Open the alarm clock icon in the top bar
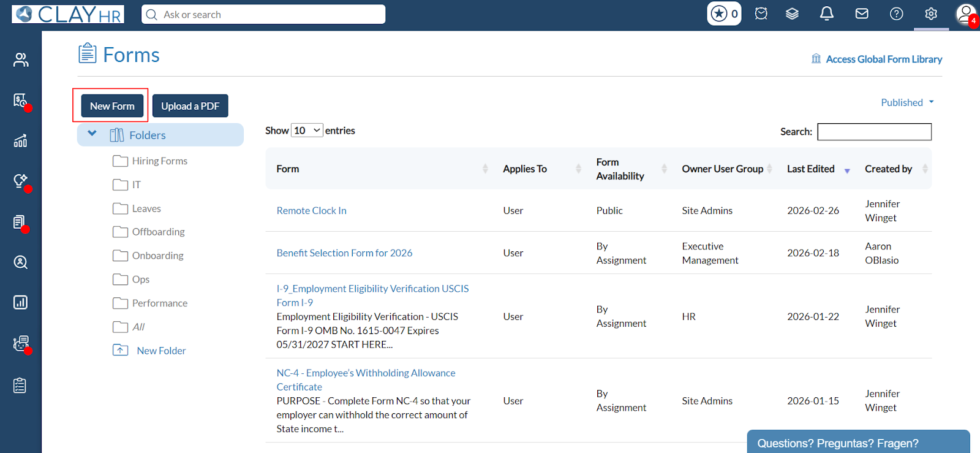 [761, 13]
